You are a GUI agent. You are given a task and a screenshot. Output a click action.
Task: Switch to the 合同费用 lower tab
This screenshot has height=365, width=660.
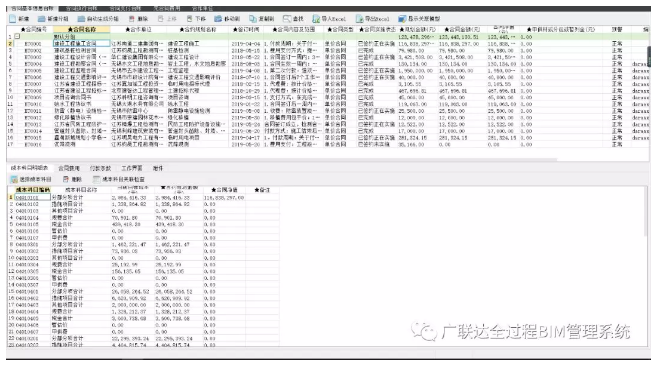click(69, 168)
